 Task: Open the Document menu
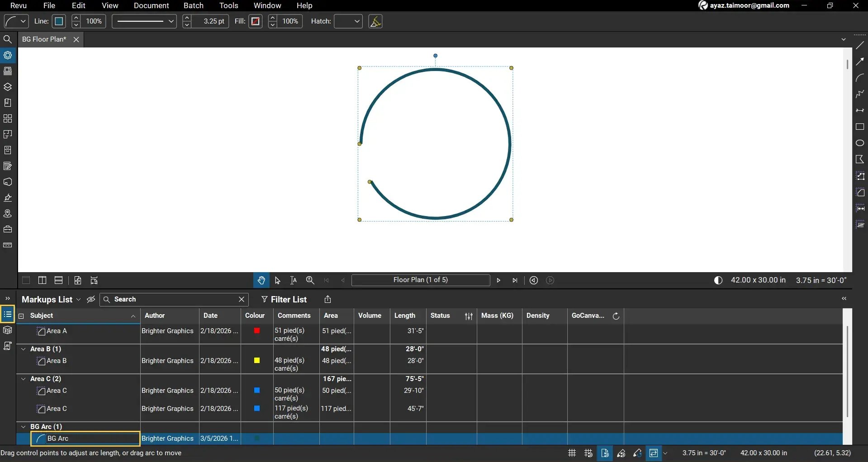click(151, 5)
